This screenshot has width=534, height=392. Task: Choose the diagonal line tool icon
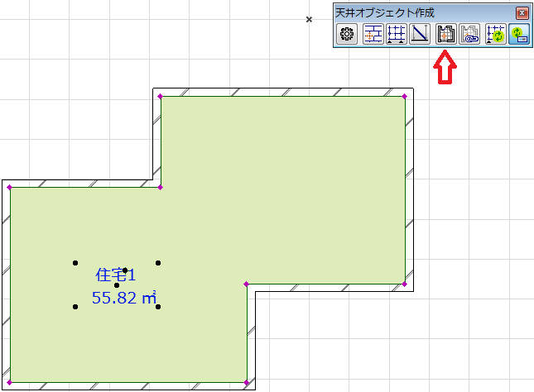coord(421,35)
